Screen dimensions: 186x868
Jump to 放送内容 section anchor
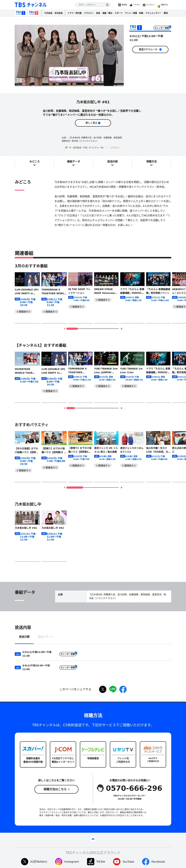(x=112, y=163)
